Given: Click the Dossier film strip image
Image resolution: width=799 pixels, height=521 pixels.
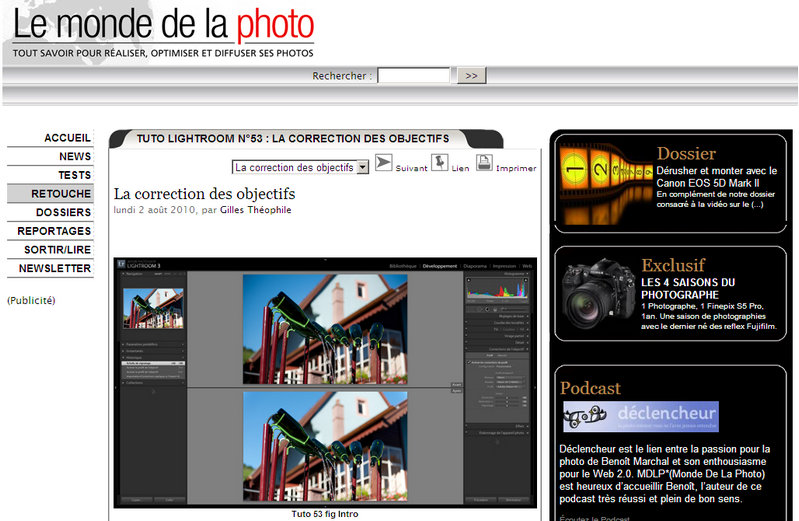Looking at the screenshot, I should (x=605, y=184).
